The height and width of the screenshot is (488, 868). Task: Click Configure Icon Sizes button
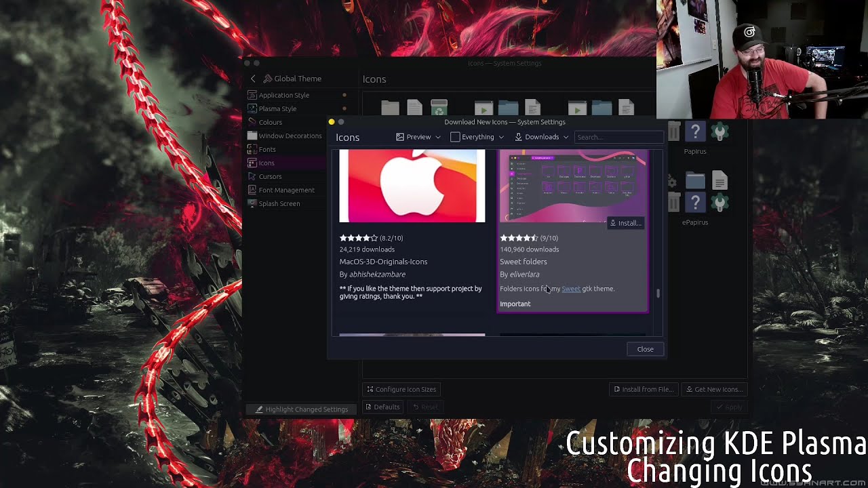pyautogui.click(x=401, y=389)
